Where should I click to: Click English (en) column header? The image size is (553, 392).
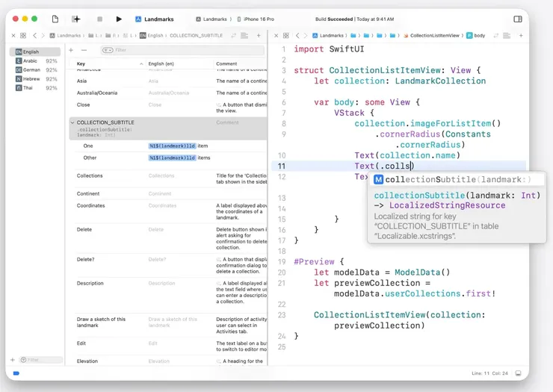[x=161, y=63]
